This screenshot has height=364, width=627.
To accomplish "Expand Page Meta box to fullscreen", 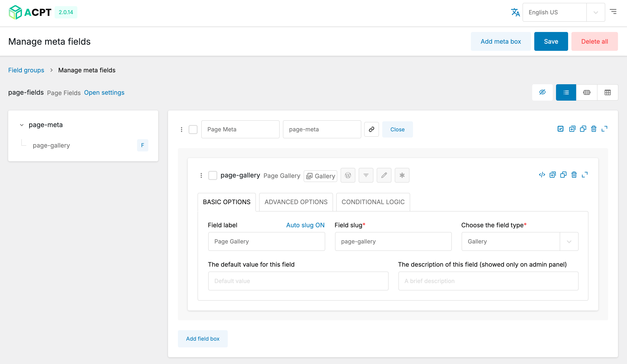I will (x=604, y=129).
